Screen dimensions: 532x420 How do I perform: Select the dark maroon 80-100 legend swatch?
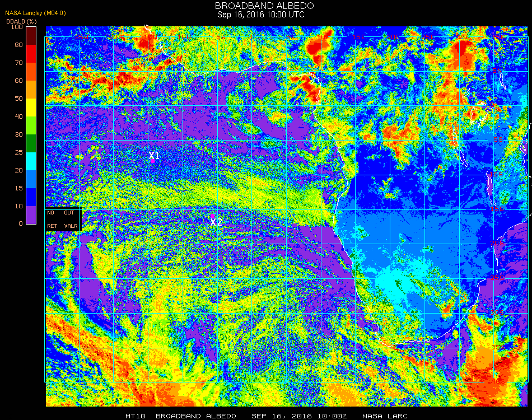tap(31, 36)
